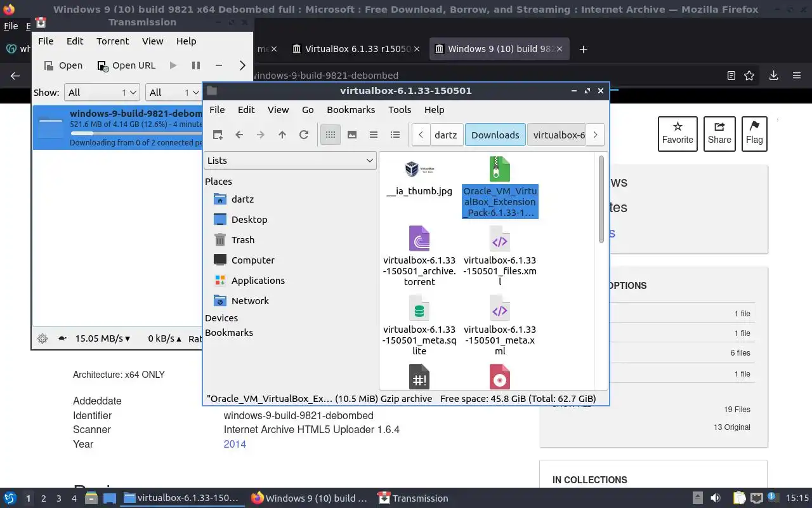Open Edit menu in file manager
The width and height of the screenshot is (812, 508).
246,110
